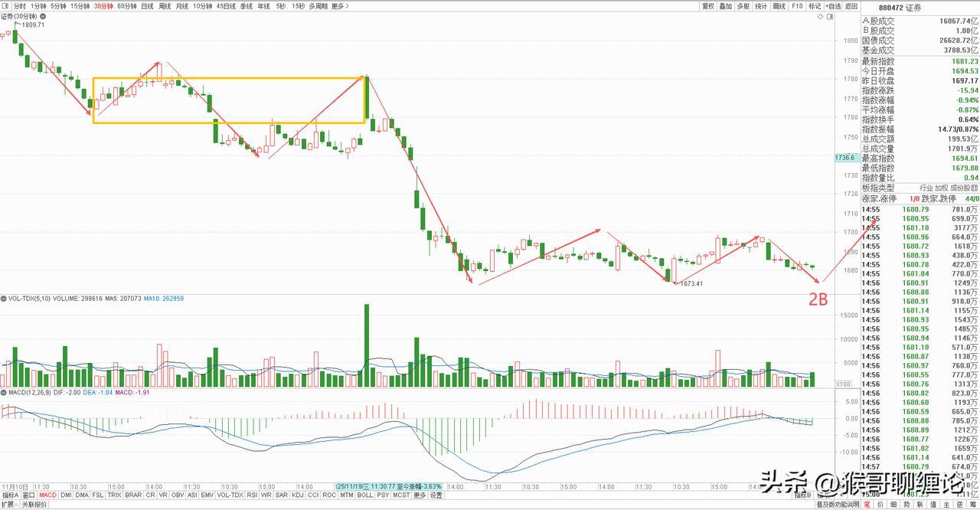
Task: Click the 窗口 button in indicator bar
Action: (28, 495)
